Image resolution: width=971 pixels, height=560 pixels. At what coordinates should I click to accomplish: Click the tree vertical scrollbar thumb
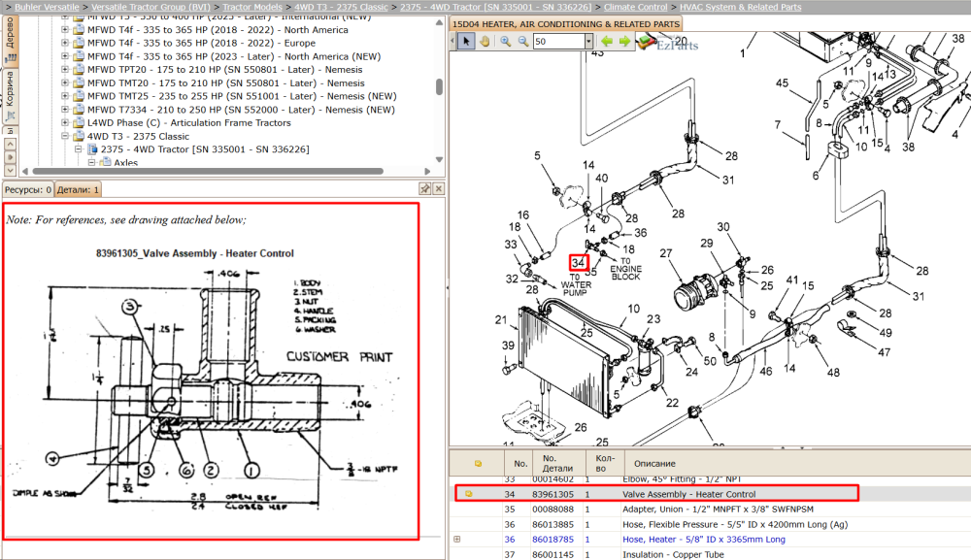(x=439, y=86)
